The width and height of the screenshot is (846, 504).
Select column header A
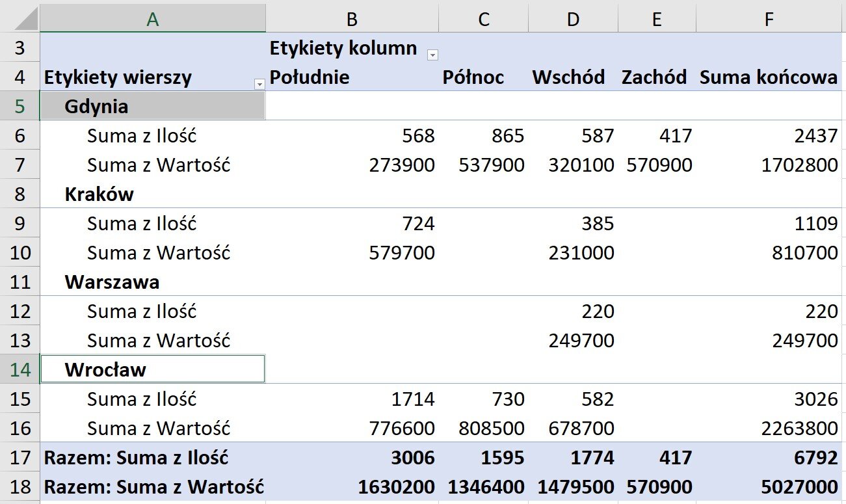click(x=152, y=18)
